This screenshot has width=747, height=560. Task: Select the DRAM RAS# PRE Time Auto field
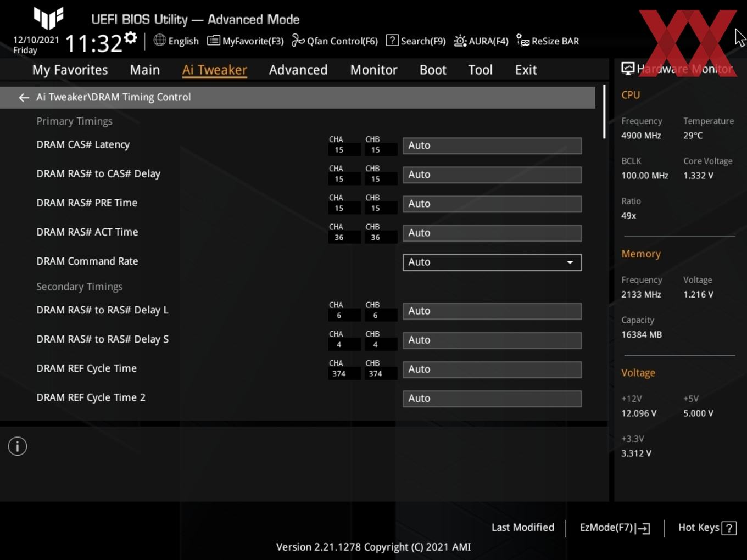[x=492, y=204]
